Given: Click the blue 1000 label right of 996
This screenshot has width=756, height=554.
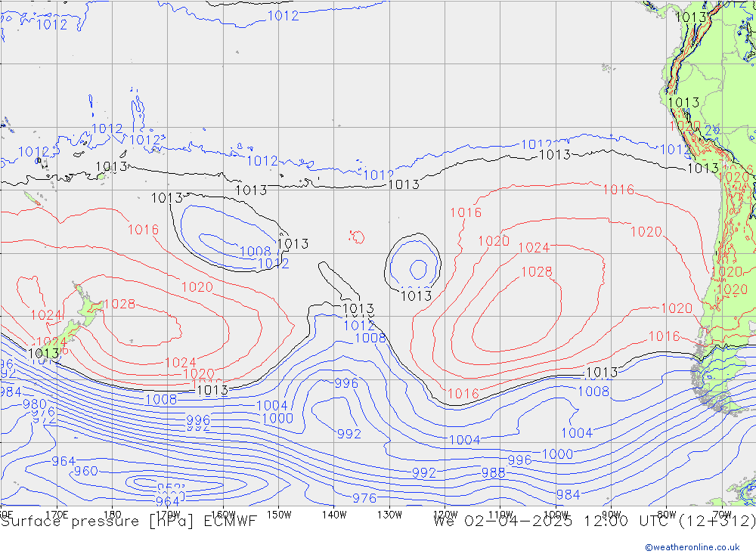Looking at the screenshot, I should (557, 454).
